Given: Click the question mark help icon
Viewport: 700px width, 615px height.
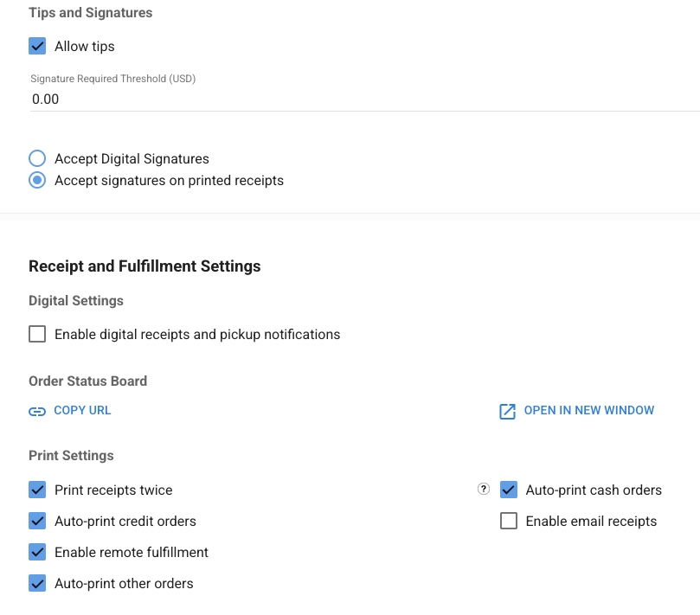Looking at the screenshot, I should [484, 489].
